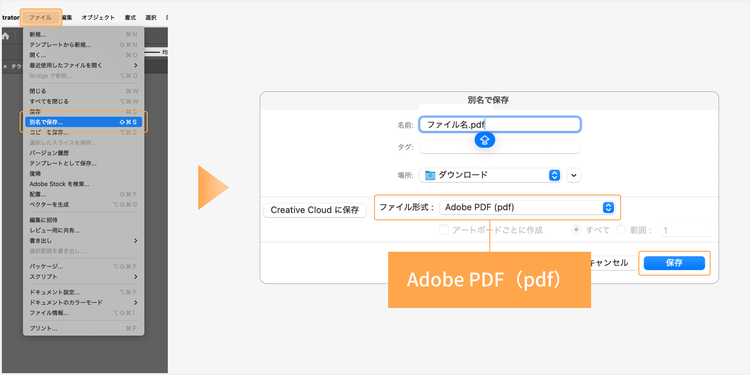Viewport: 750px width, 375px height.
Task: Choose 閉じる from the menu
Action: [x=83, y=91]
